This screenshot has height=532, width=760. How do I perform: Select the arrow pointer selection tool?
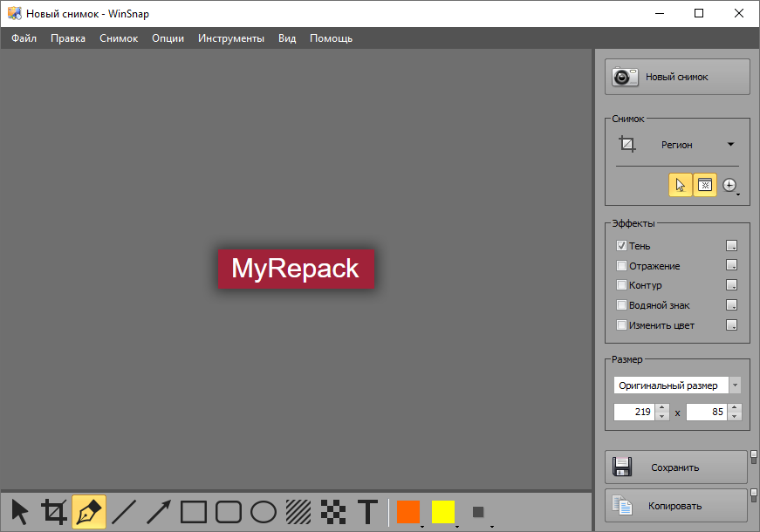(x=20, y=512)
